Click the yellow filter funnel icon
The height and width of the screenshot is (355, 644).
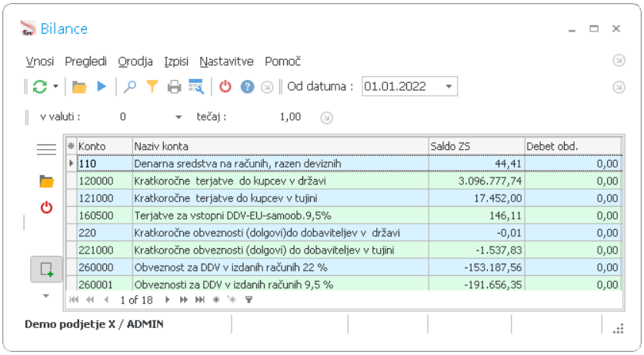[152, 87]
